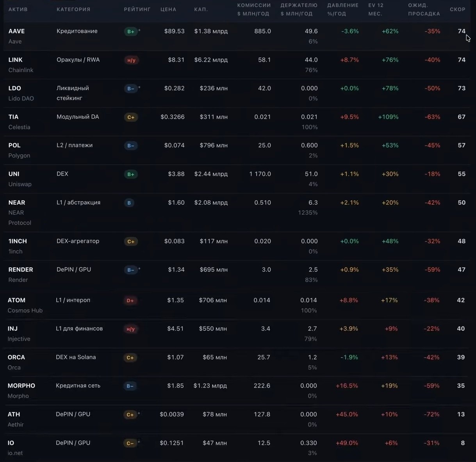Screen dimensions: 476x462
Task: Sort by ЦЕНА column header
Action: click(x=168, y=9)
